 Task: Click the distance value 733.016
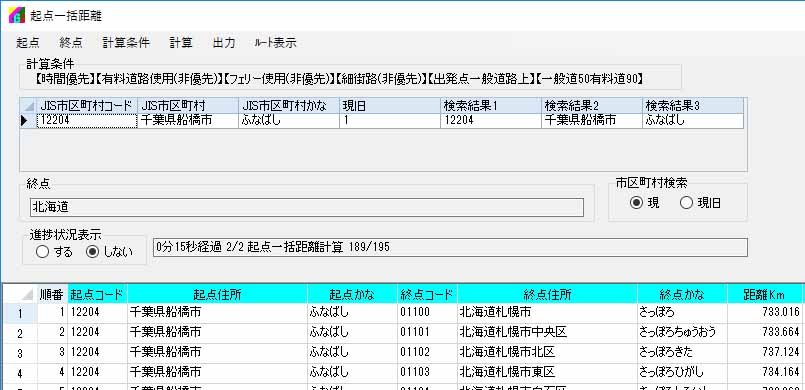pyautogui.click(x=764, y=313)
